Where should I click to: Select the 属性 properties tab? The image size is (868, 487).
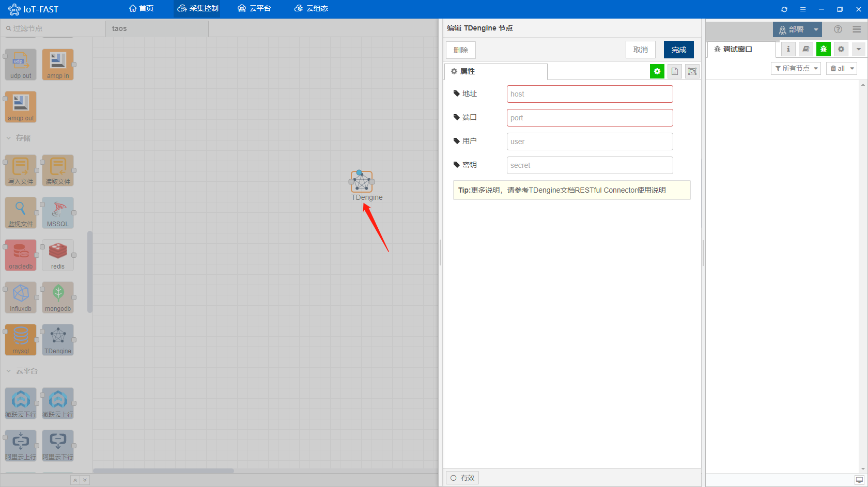point(496,71)
